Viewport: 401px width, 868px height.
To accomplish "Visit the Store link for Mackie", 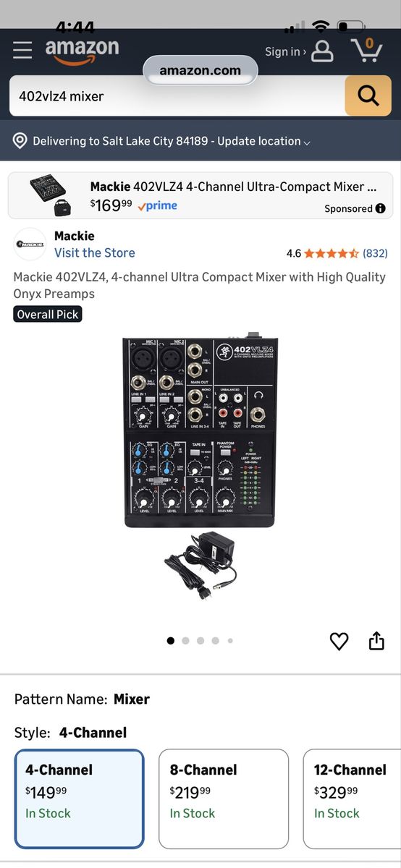I will click(x=95, y=252).
